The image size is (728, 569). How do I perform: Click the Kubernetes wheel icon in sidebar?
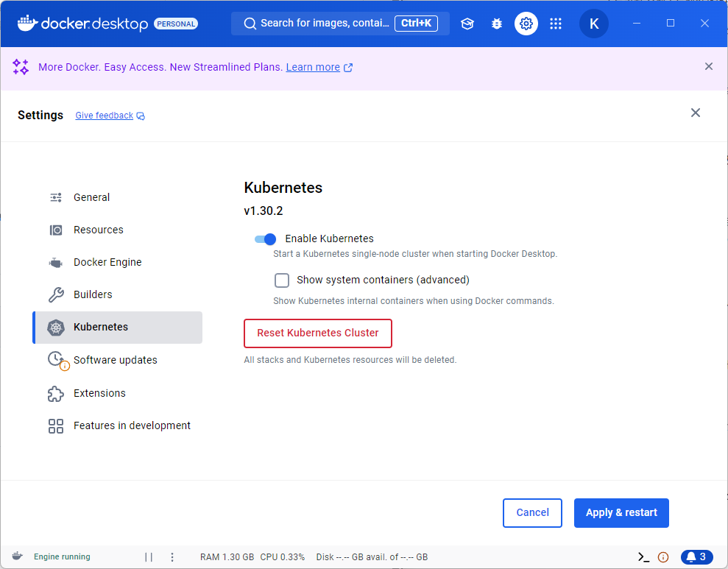pos(56,328)
